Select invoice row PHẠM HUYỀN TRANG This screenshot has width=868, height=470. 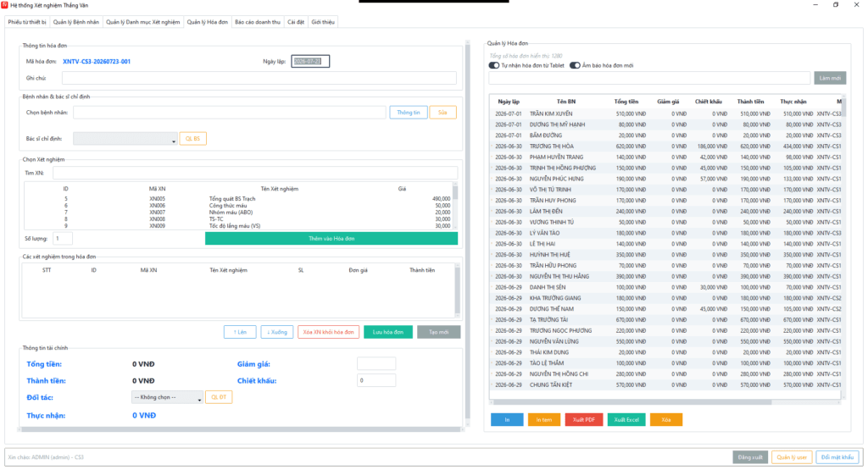coord(665,157)
